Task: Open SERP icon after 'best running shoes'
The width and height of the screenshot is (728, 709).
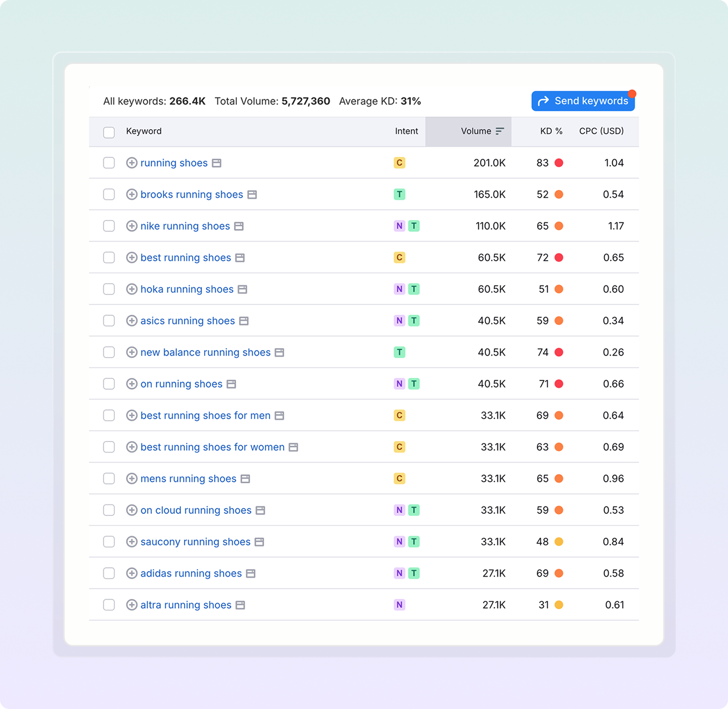Action: click(x=240, y=258)
